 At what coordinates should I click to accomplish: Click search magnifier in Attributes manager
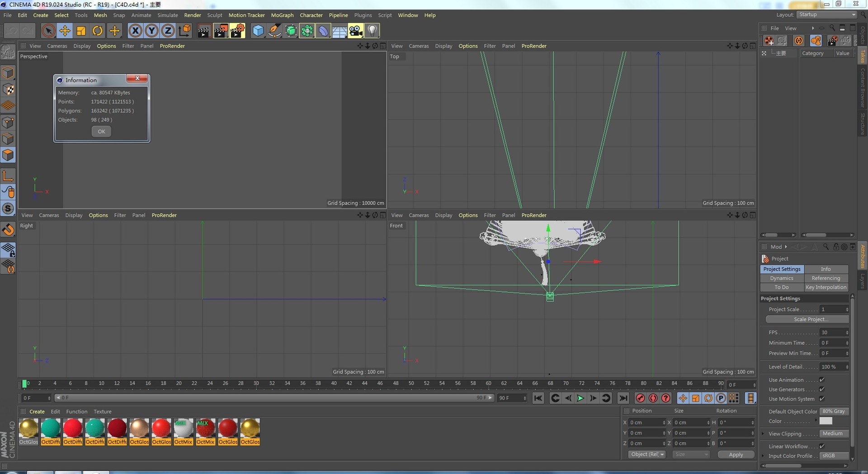click(826, 247)
